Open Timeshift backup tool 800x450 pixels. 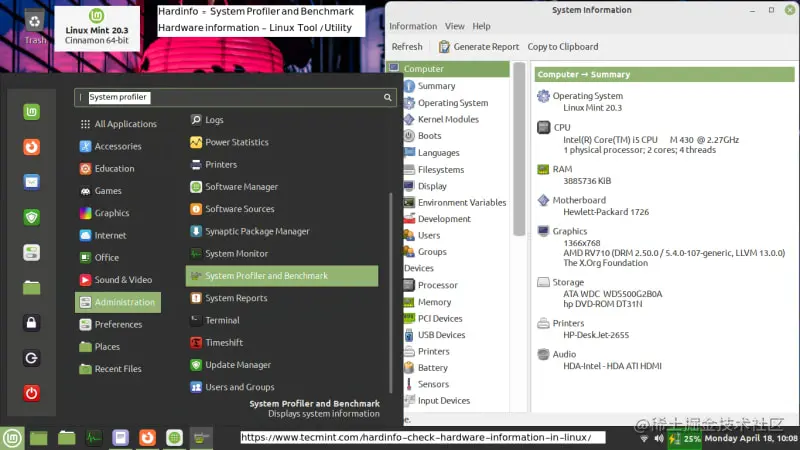pyautogui.click(x=216, y=342)
